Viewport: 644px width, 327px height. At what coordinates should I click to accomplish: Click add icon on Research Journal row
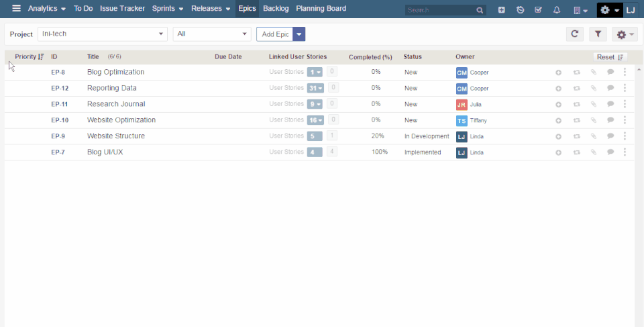coord(558,105)
